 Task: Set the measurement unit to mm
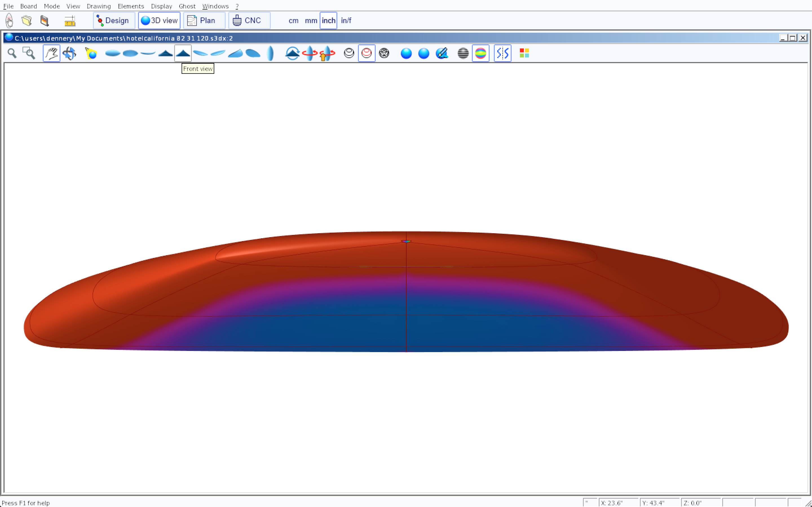pyautogui.click(x=311, y=21)
